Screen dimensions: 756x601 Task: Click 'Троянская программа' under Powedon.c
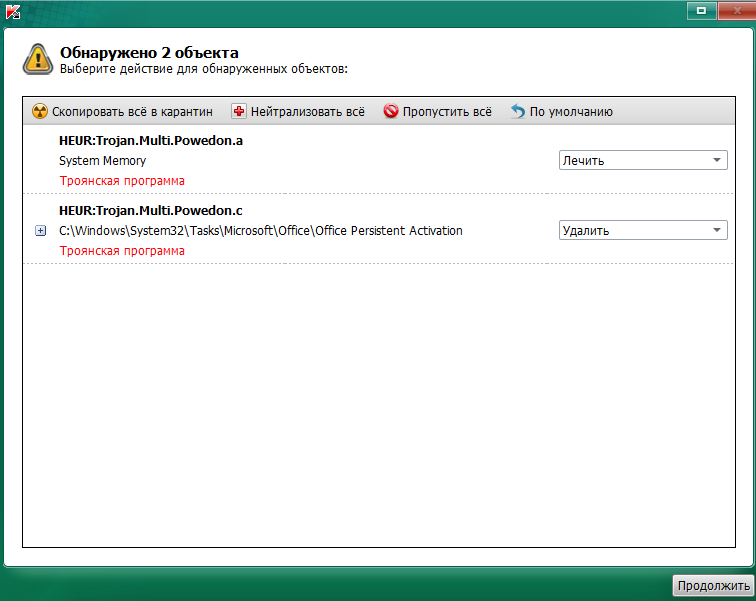coord(122,251)
